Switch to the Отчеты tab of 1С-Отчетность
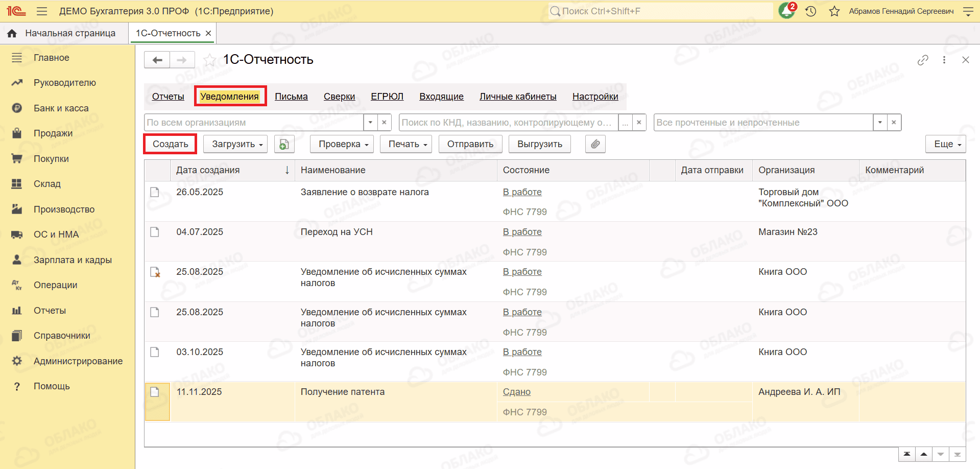The width and height of the screenshot is (980, 469). pyautogui.click(x=168, y=97)
